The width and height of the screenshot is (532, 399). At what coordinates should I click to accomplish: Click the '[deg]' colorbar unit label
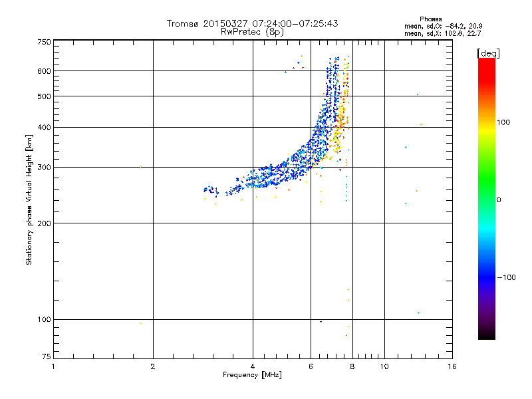[x=488, y=53]
